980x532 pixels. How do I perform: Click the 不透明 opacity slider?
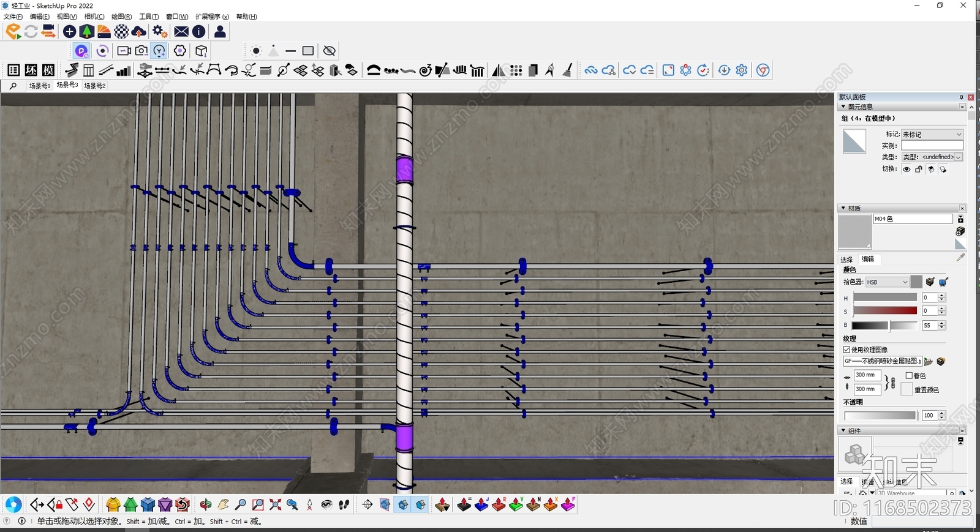click(x=880, y=416)
